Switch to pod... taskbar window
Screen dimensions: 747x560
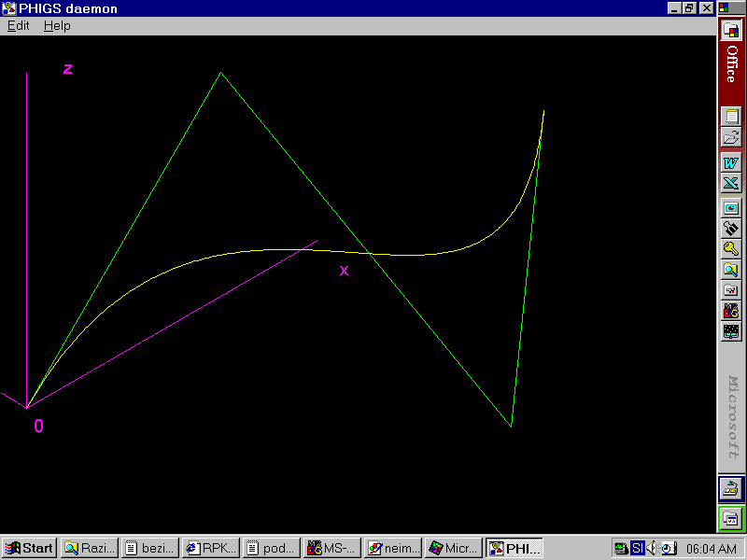coord(271,548)
